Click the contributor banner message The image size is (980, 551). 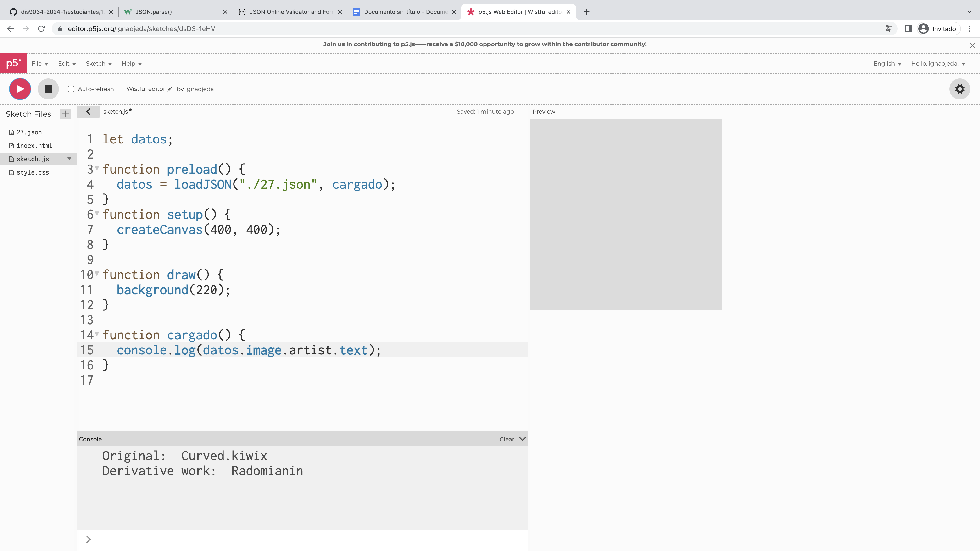coord(485,44)
